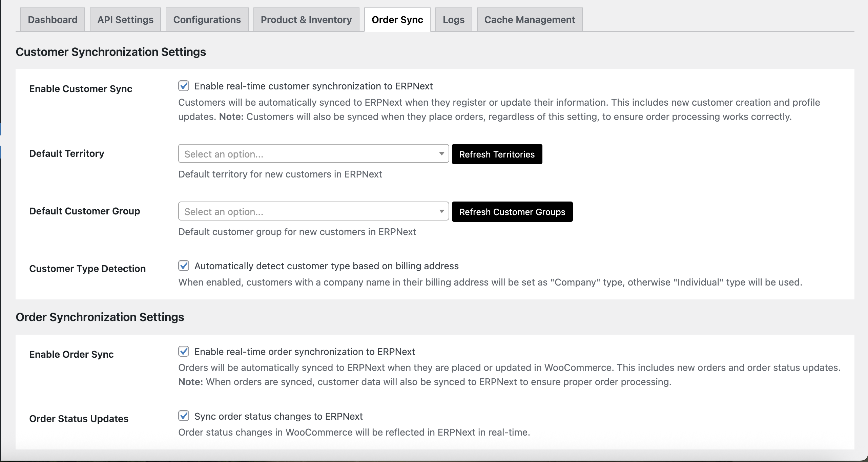Click the Refresh Customer Groups button
This screenshot has height=462, width=868.
click(x=512, y=212)
